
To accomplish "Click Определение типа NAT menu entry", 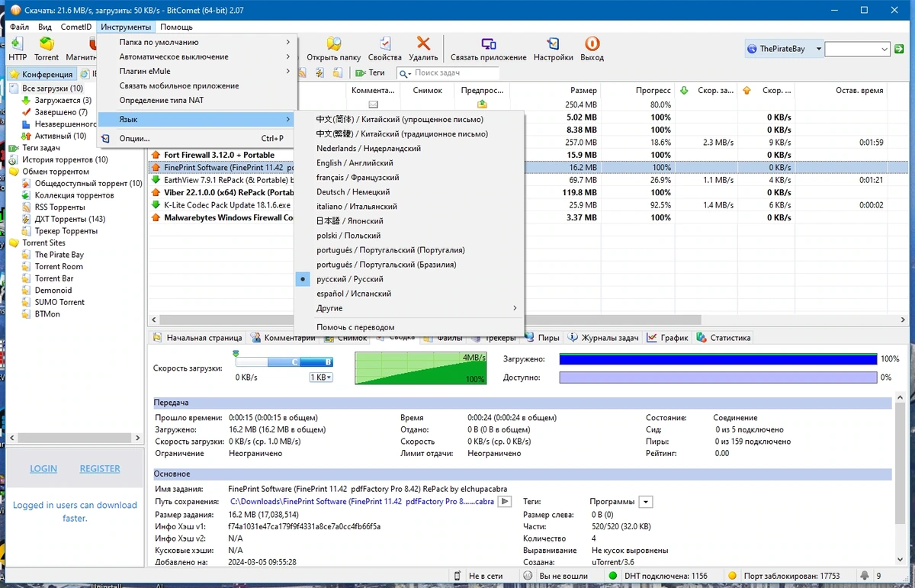I will (x=197, y=100).
